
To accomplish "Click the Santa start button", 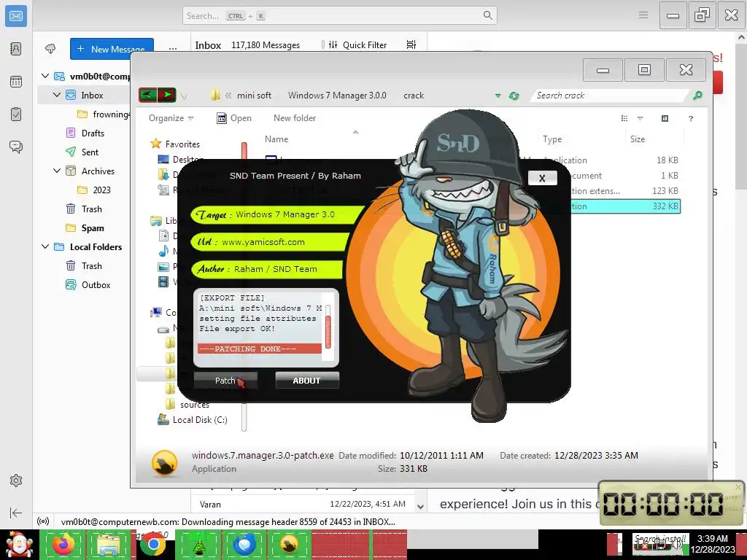I will (x=18, y=544).
